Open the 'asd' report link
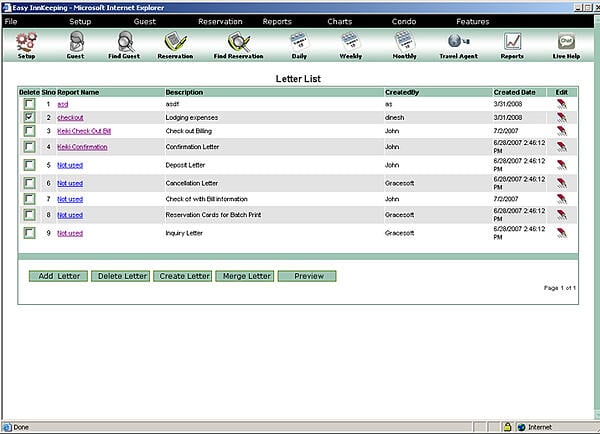This screenshot has width=600, height=434. click(x=63, y=104)
